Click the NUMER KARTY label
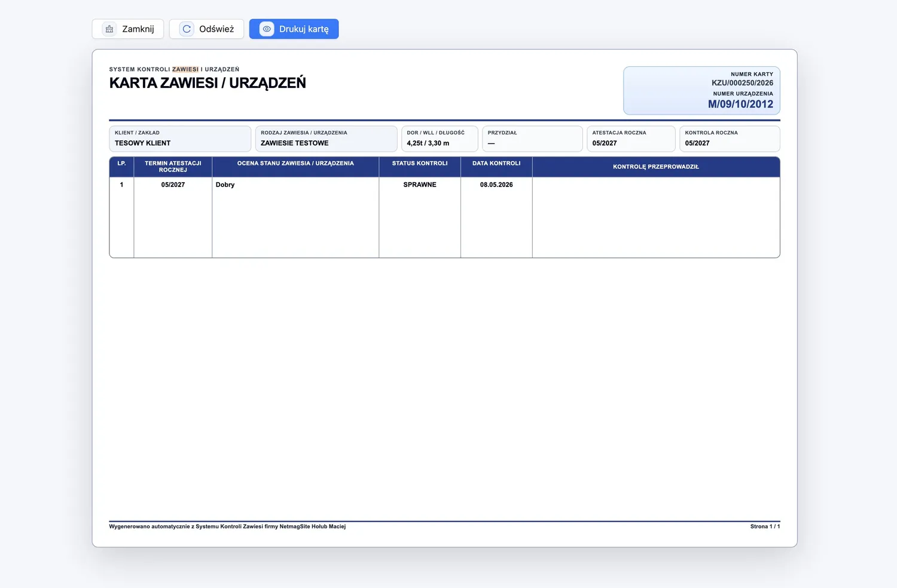This screenshot has width=897, height=588. tap(752, 74)
